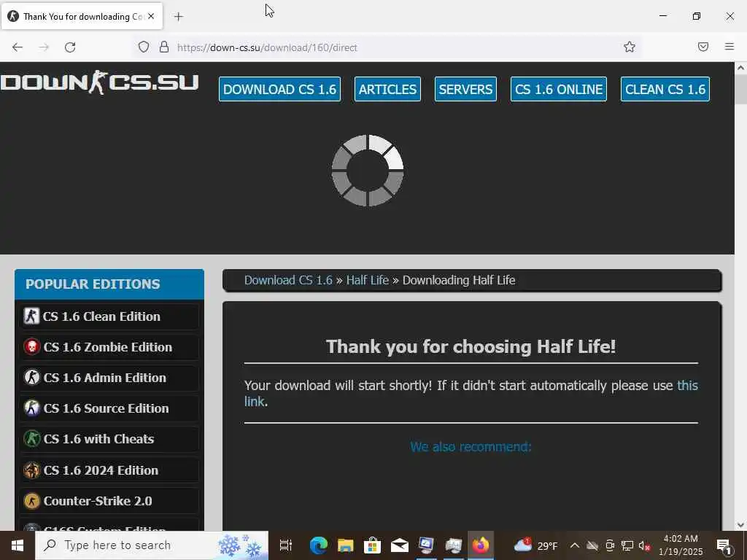Show site security padlock info
The width and height of the screenshot is (747, 560).
[x=164, y=47]
